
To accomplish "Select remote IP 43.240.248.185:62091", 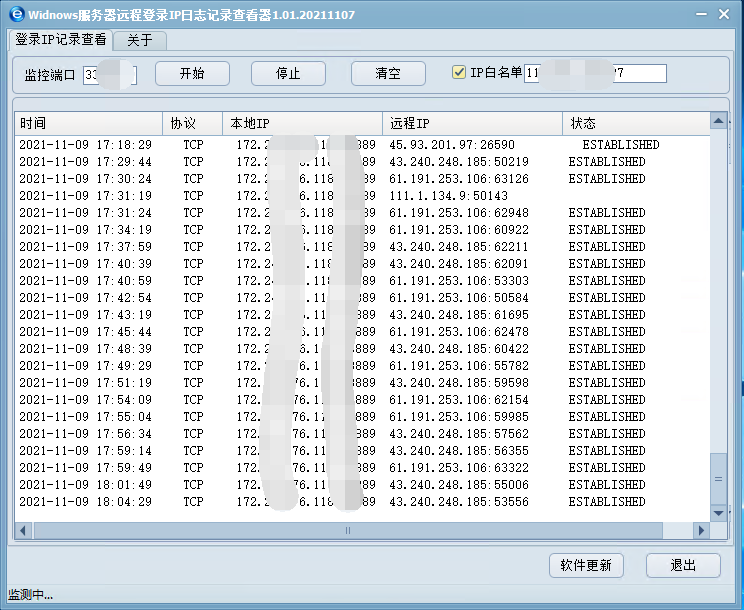I will [459, 264].
